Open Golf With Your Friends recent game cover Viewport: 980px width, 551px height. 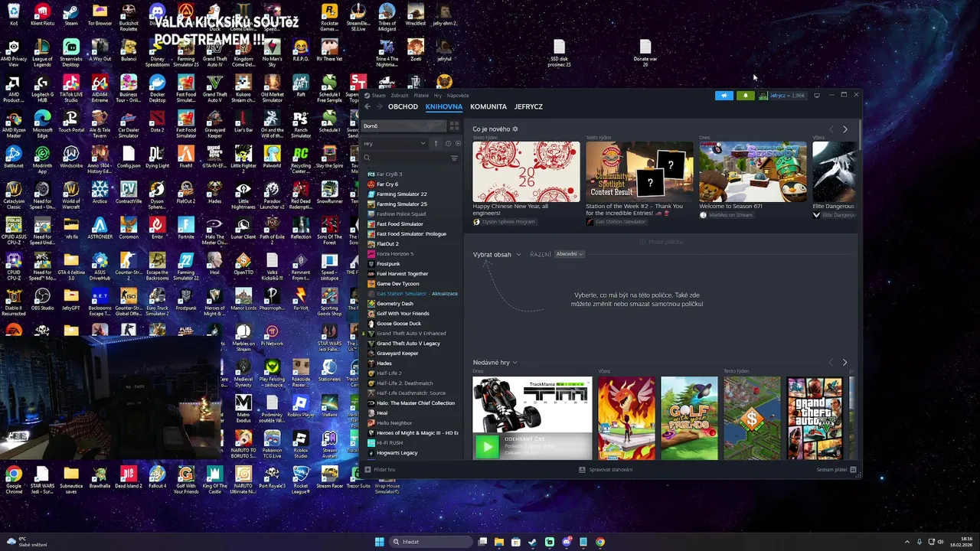[690, 418]
